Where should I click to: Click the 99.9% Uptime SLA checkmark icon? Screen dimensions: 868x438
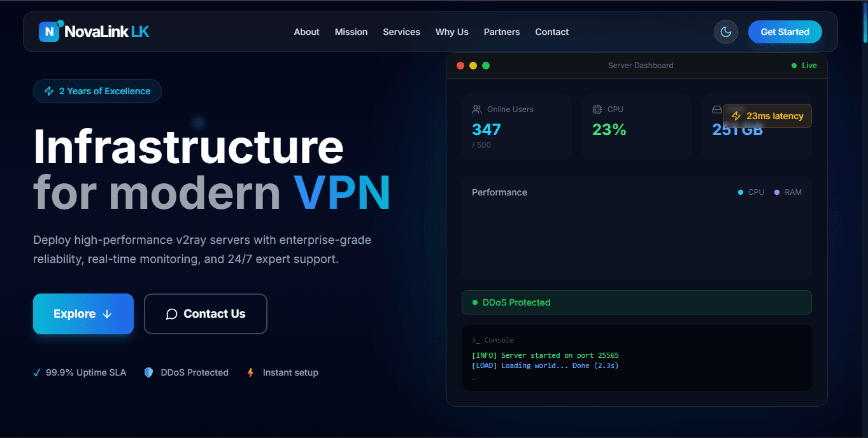[37, 372]
